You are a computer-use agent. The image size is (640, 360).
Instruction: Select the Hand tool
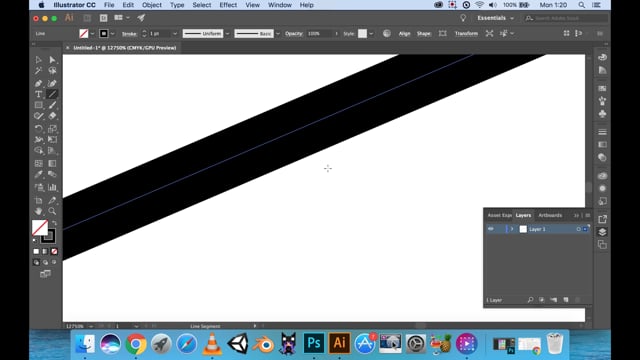coord(38,211)
